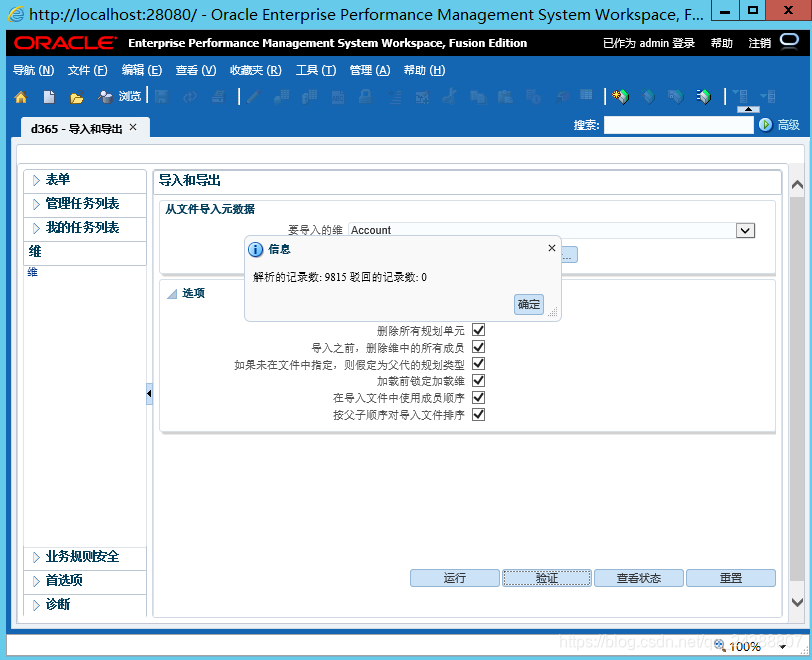Toggle 如果未在文件中指定 planning type checkbox
The width and height of the screenshot is (812, 660).
point(478,364)
